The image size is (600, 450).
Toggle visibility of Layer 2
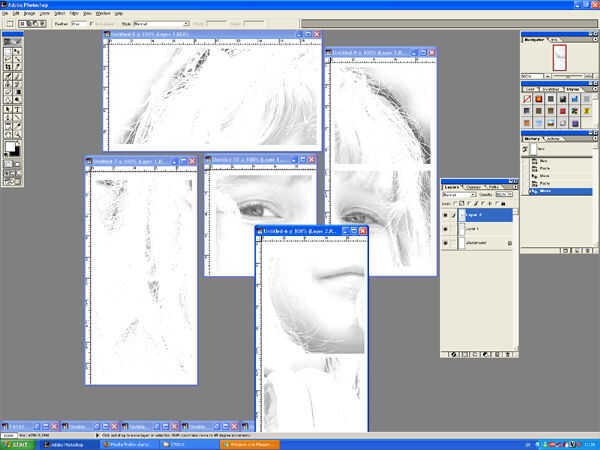click(x=445, y=215)
